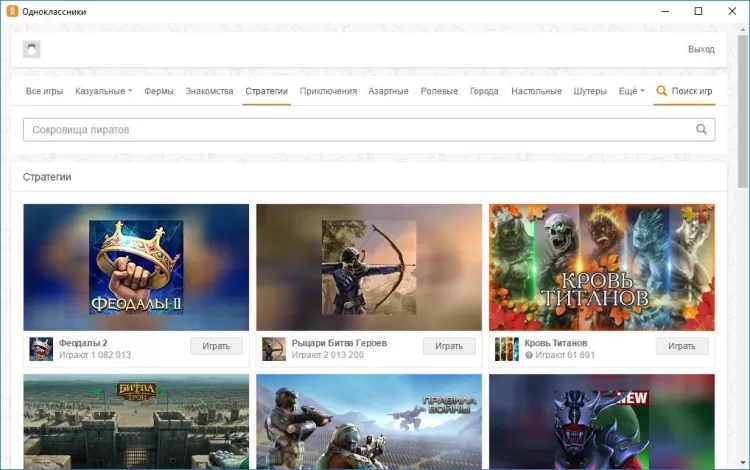This screenshot has height=470, width=750.
Task: Open the Ролевые category tab
Action: (x=439, y=91)
